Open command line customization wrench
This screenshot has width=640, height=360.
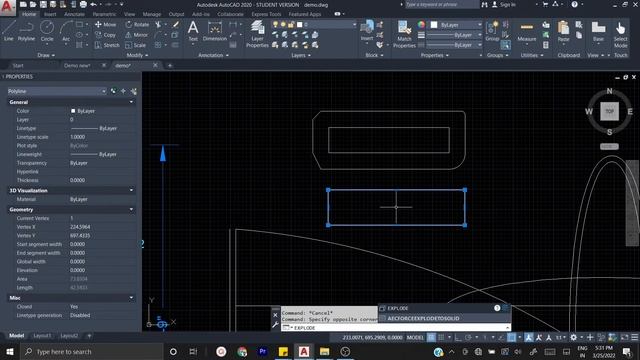click(x=275, y=325)
